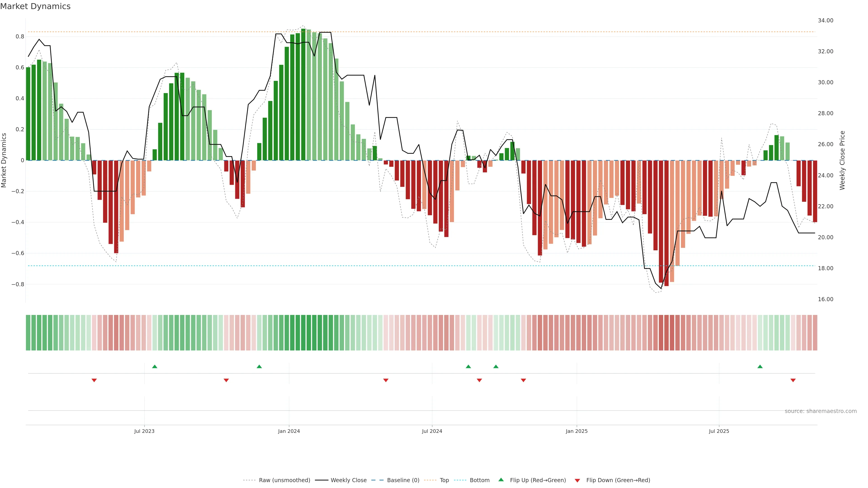
Task: Click the Weekly Close Price axis title
Action: click(x=842, y=160)
